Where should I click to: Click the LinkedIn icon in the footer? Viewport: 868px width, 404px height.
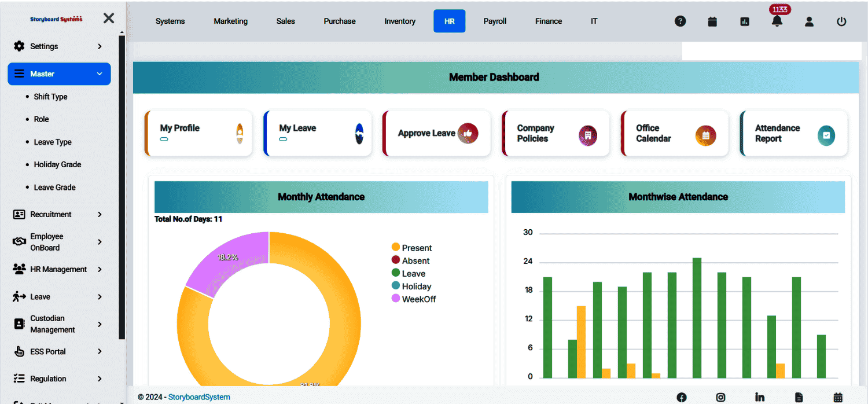pyautogui.click(x=760, y=397)
